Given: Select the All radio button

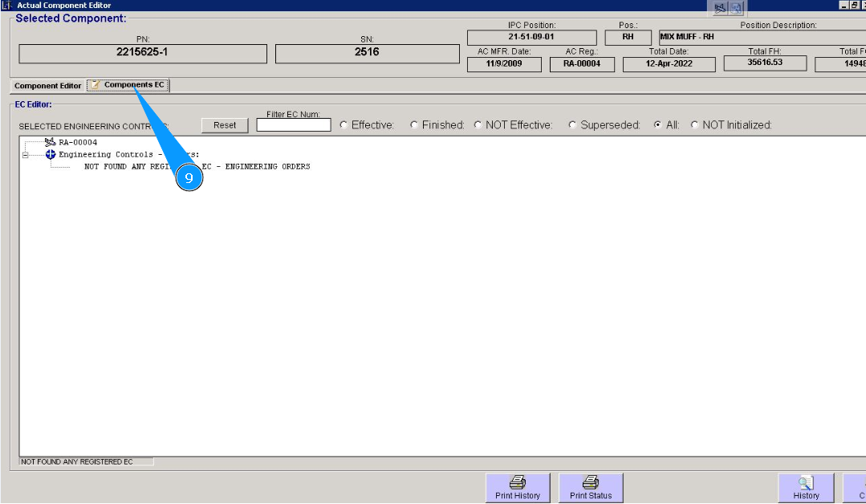Looking at the screenshot, I should coord(657,124).
